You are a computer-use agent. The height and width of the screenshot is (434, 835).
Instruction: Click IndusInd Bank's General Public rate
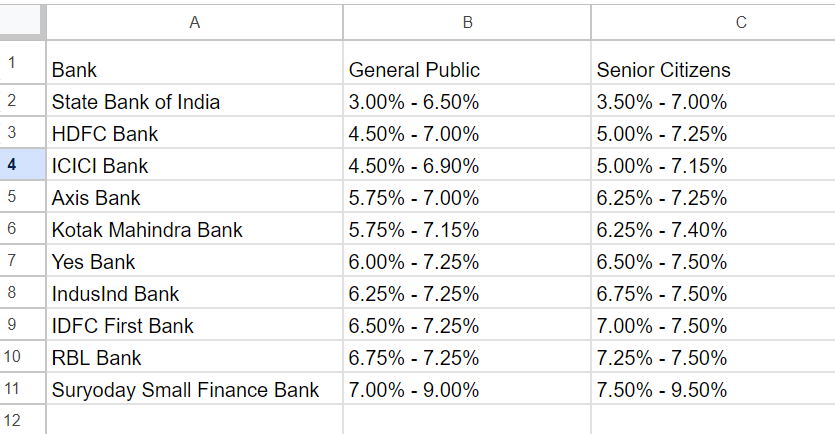(x=466, y=294)
